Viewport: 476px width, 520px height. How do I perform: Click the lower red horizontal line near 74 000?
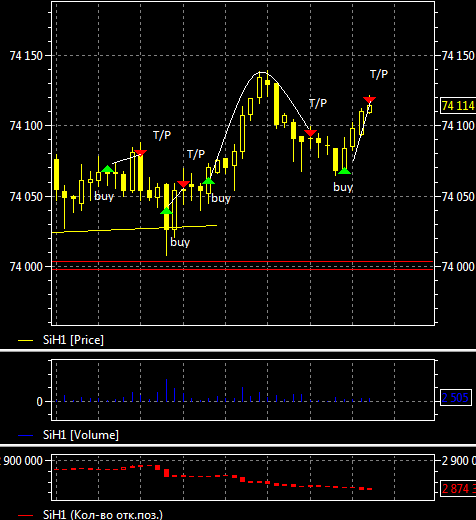point(242,269)
